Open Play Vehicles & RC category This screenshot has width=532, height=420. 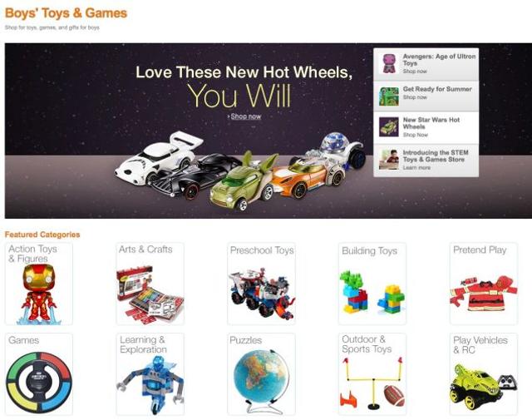484,374
